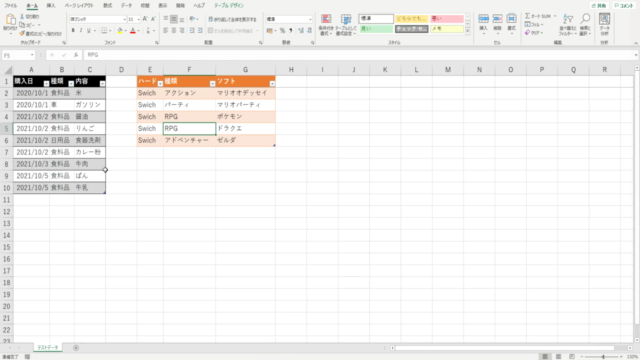Click the fill color bucket icon
The width and height of the screenshot is (640, 360).
click(x=120, y=31)
